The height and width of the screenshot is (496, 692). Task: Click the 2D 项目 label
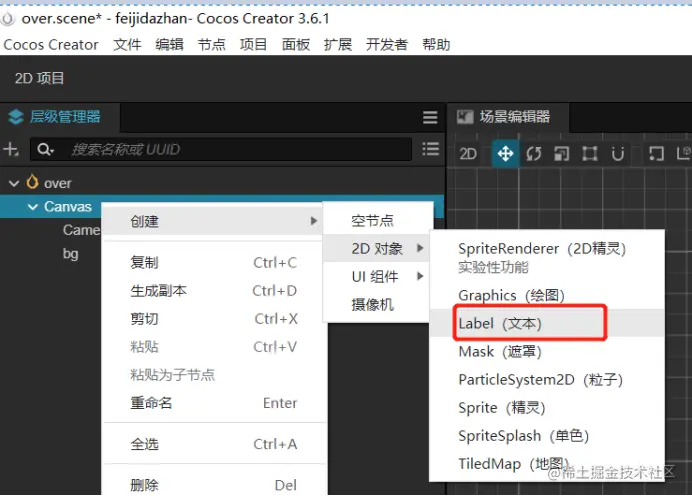pos(39,78)
